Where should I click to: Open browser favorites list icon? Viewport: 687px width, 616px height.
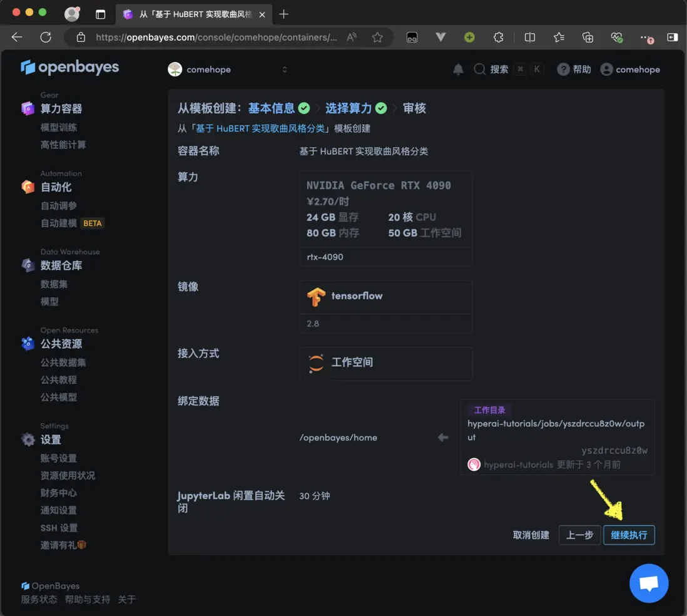(559, 38)
